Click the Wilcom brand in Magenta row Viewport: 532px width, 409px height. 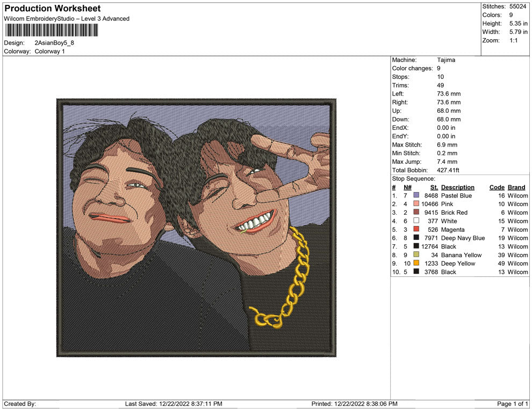(x=517, y=229)
